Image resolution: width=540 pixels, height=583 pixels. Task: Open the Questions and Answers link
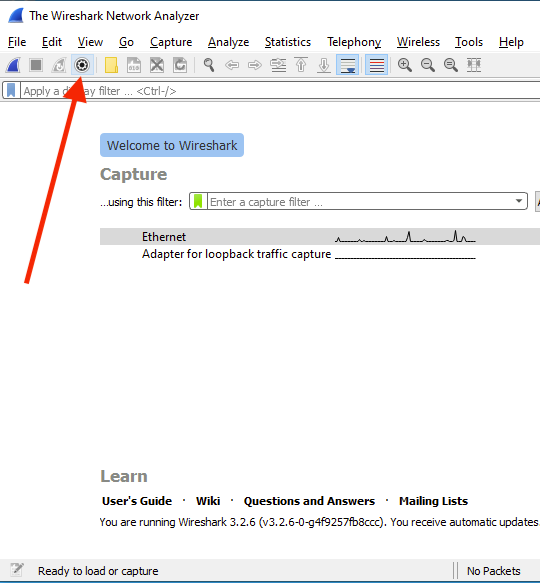click(309, 501)
